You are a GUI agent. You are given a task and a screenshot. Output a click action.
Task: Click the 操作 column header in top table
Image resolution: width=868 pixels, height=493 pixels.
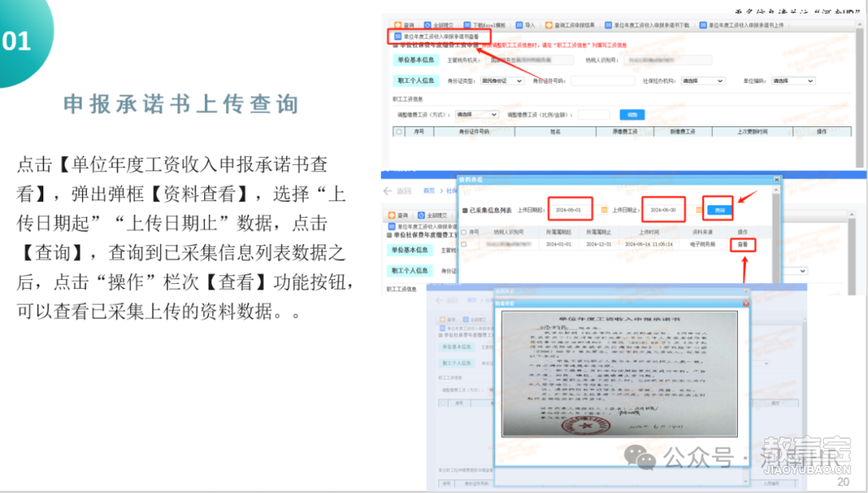coord(822,132)
